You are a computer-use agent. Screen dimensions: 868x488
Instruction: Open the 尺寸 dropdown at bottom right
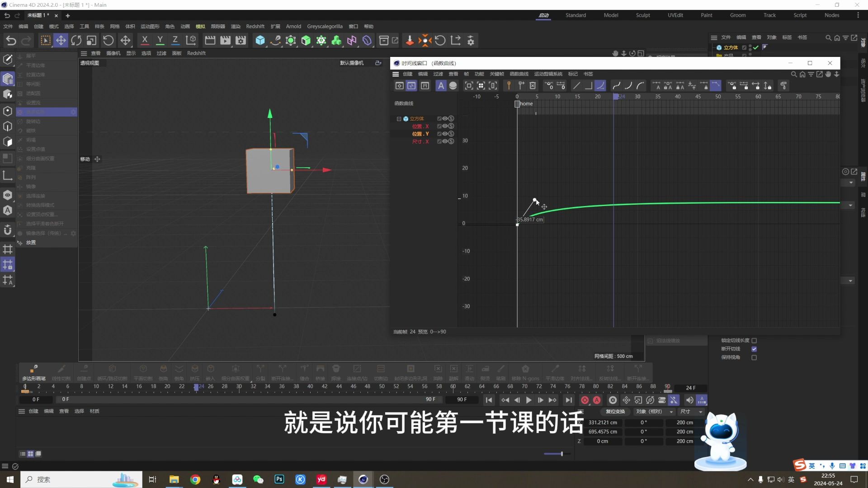pyautogui.click(x=691, y=411)
